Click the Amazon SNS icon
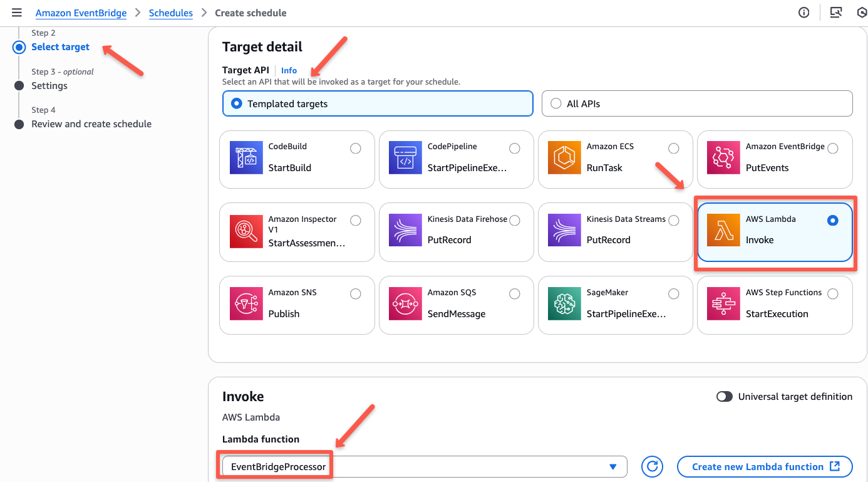The image size is (868, 482). tap(246, 303)
